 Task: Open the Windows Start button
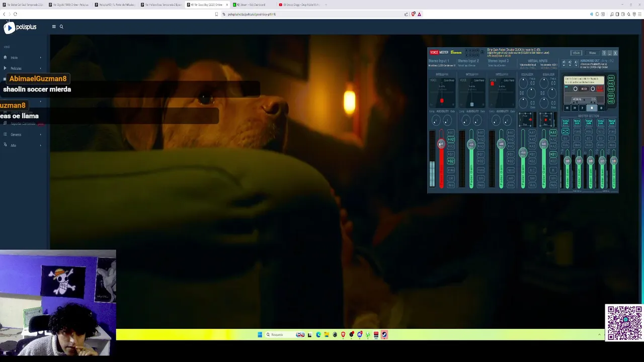(x=260, y=335)
